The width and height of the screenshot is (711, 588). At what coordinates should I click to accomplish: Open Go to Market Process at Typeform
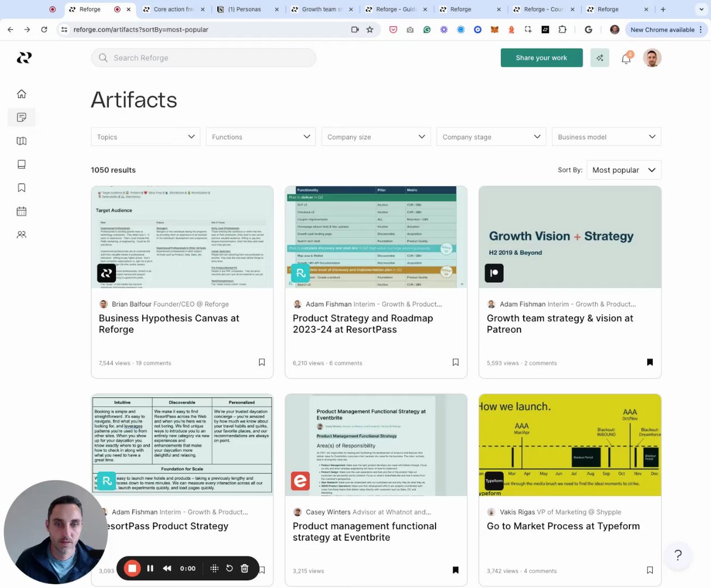[x=563, y=526]
